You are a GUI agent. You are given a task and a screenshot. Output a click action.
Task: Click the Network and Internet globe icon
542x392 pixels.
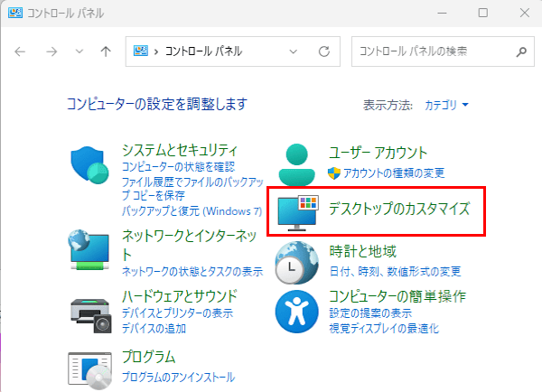pos(89,249)
